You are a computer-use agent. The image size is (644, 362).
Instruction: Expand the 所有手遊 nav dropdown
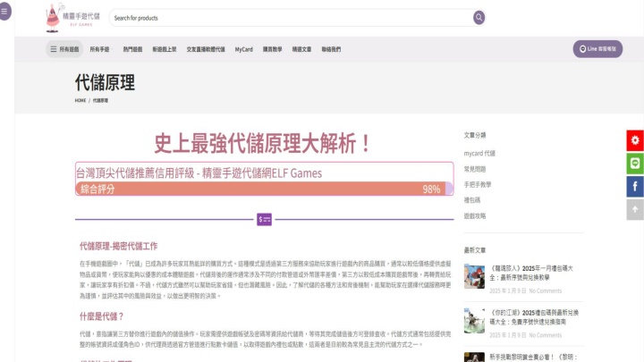pyautogui.click(x=100, y=49)
